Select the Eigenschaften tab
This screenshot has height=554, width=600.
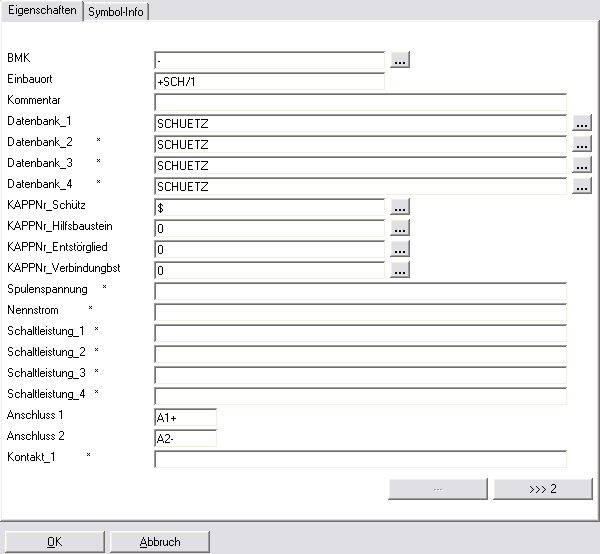click(42, 10)
